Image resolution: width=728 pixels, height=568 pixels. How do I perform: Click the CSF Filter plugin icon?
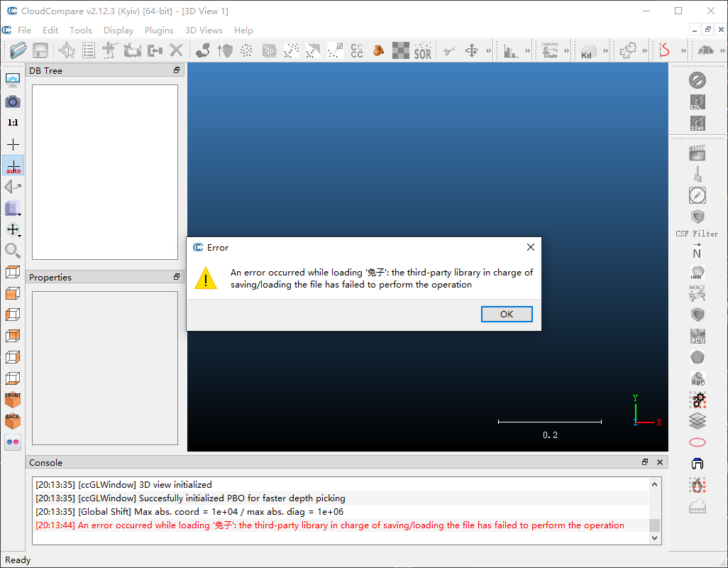(697, 234)
